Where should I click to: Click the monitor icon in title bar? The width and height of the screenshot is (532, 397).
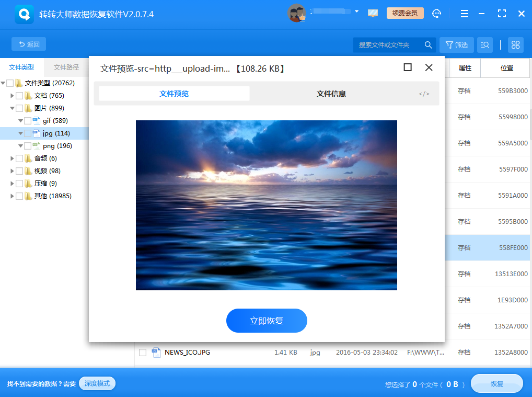pyautogui.click(x=373, y=13)
